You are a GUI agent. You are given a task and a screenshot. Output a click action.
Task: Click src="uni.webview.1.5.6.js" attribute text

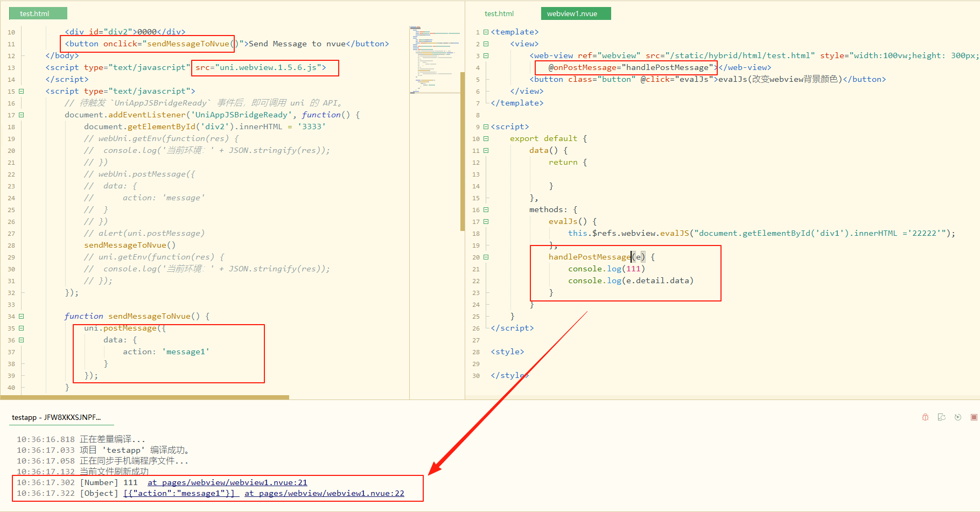(261, 67)
